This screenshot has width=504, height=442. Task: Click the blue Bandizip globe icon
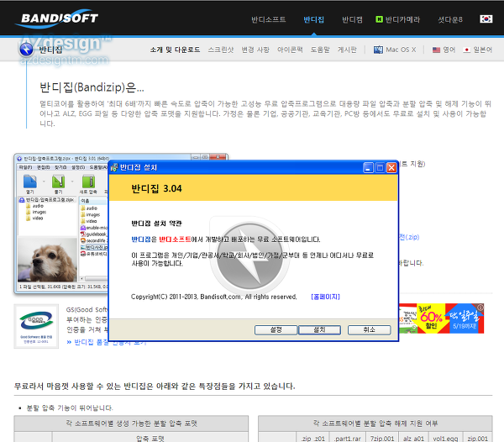tap(26, 50)
